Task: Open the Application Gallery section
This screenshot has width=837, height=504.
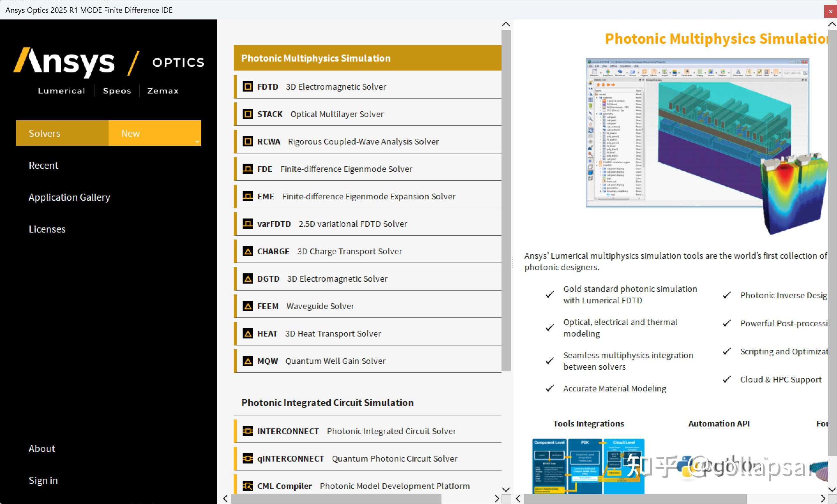Action: click(69, 197)
